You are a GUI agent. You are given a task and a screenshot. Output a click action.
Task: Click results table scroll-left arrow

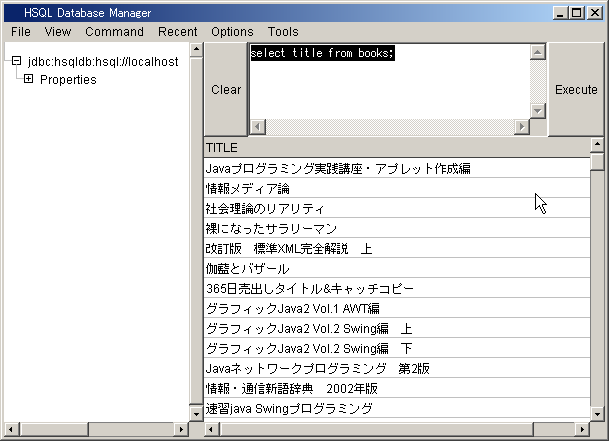(x=211, y=429)
